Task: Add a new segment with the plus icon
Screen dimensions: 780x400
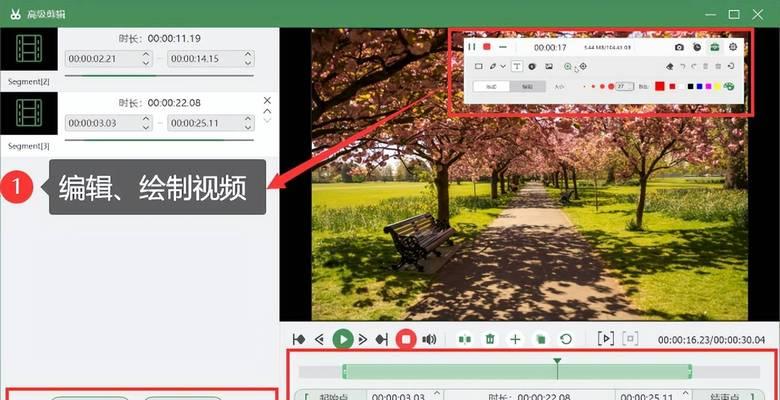Action: pyautogui.click(x=515, y=339)
